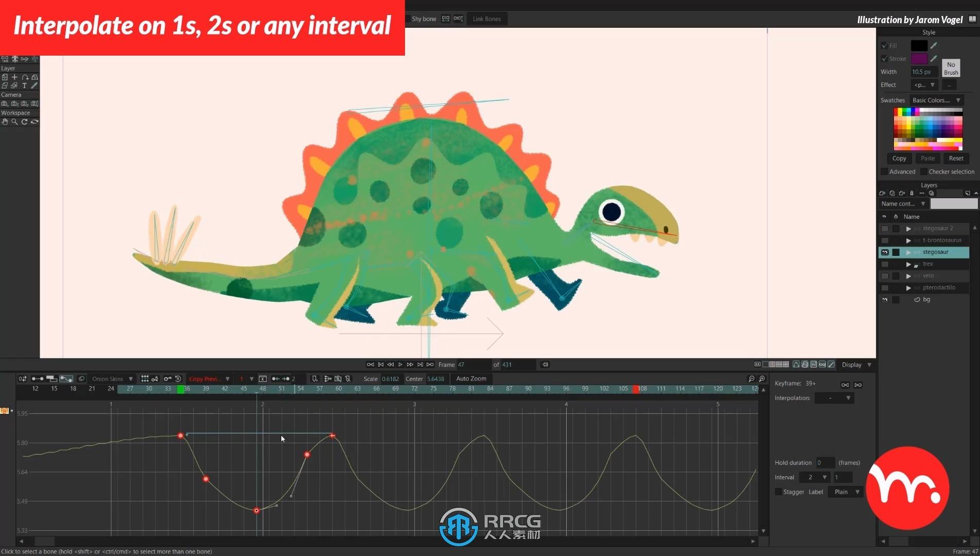980x556 pixels.
Task: Click the No Brush button
Action: 951,68
